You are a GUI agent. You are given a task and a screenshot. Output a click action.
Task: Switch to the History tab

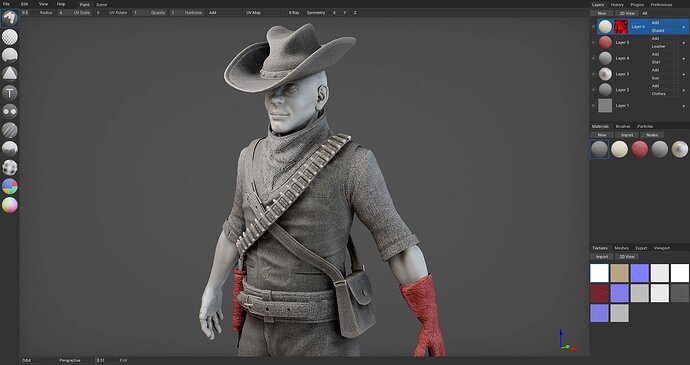point(617,4)
